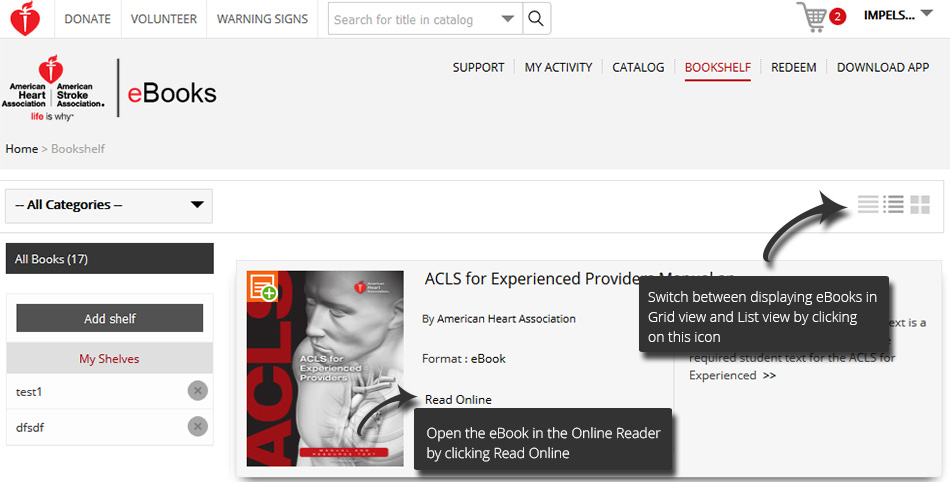Switch to compact list view icon
Screen dimensions: 950x482
pos(867,205)
